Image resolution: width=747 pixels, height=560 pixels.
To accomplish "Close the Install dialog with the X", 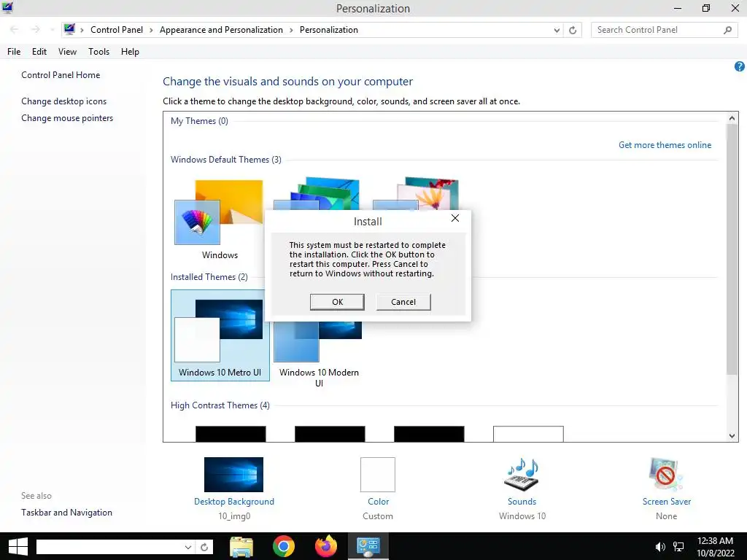I will pos(455,218).
